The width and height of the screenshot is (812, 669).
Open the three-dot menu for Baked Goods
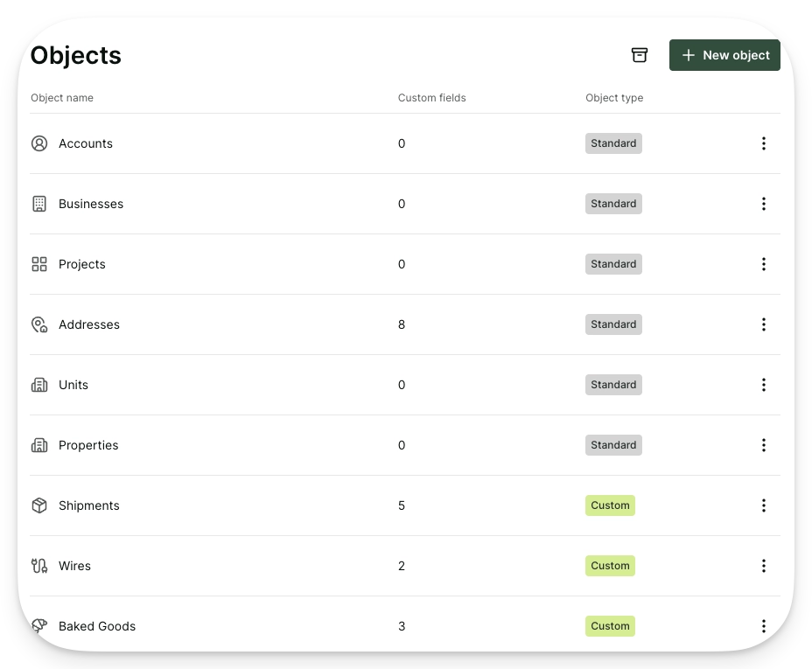[763, 626]
